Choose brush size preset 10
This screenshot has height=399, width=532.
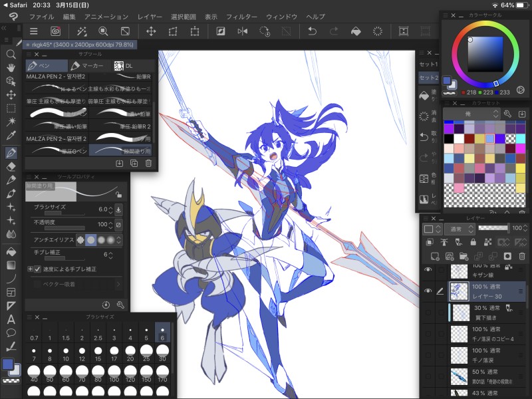(x=66, y=354)
